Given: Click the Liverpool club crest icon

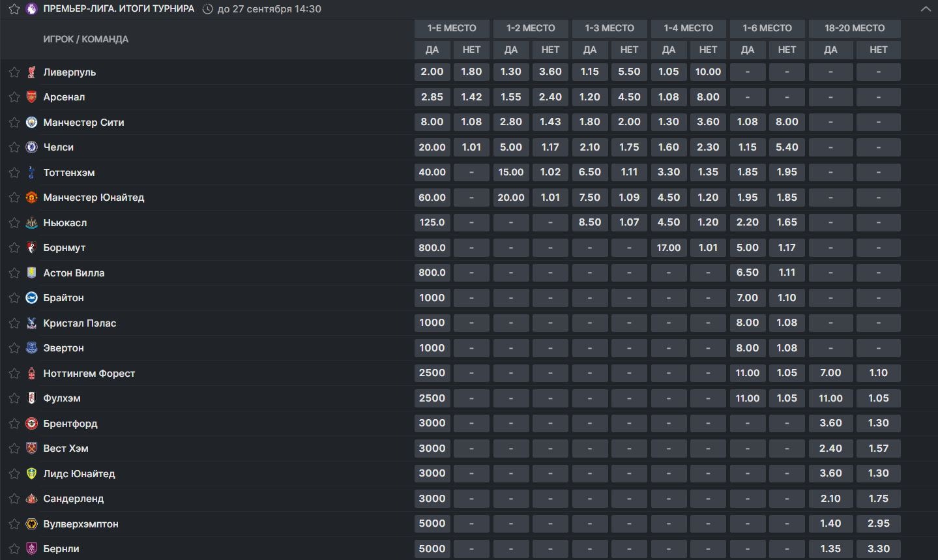Looking at the screenshot, I should [x=31, y=72].
